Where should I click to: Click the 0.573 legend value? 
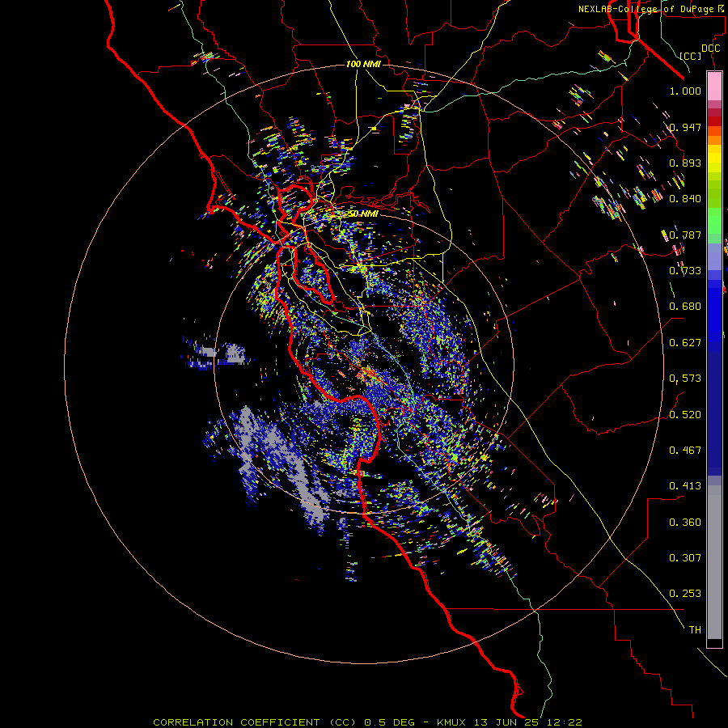pos(685,379)
